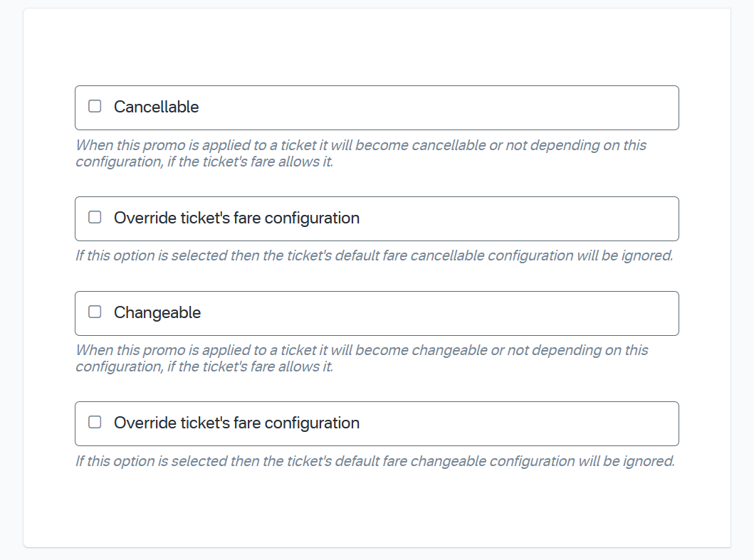Check the Changeable checkbox

(95, 312)
